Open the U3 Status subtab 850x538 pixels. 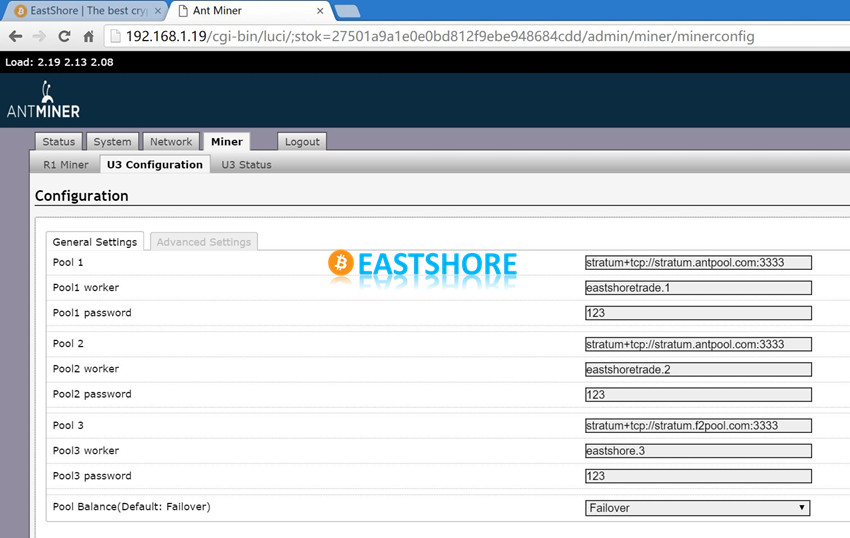pos(246,165)
